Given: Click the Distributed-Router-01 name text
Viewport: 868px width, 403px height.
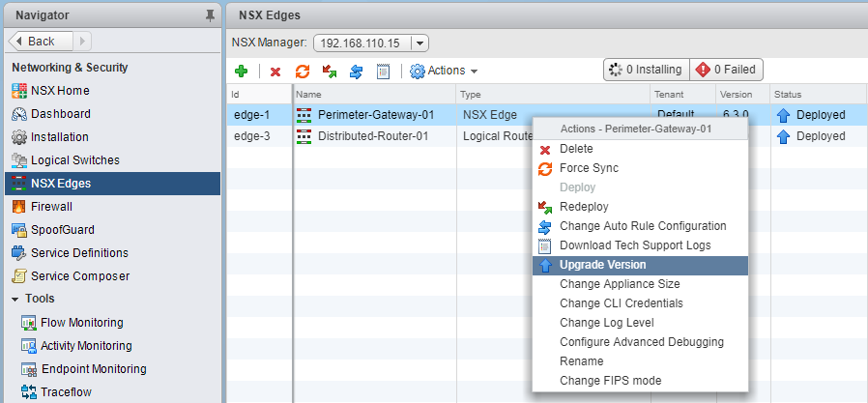Looking at the screenshot, I should [373, 136].
